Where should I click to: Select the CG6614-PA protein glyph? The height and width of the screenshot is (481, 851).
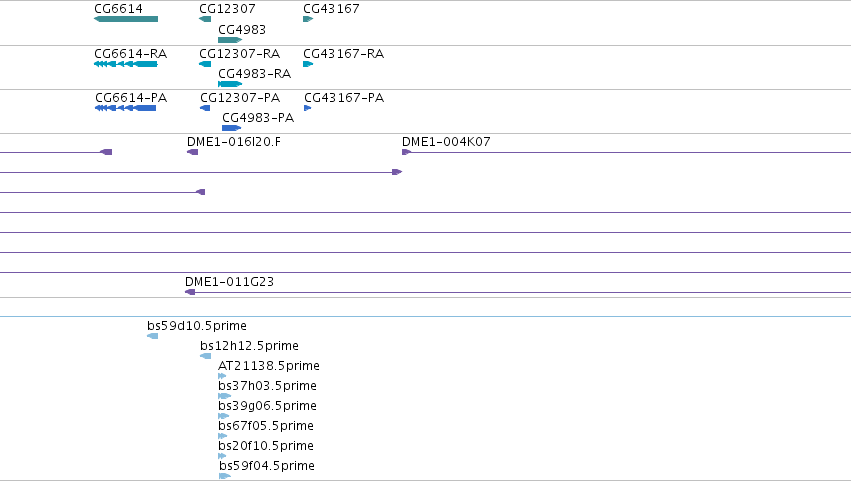coord(125,108)
